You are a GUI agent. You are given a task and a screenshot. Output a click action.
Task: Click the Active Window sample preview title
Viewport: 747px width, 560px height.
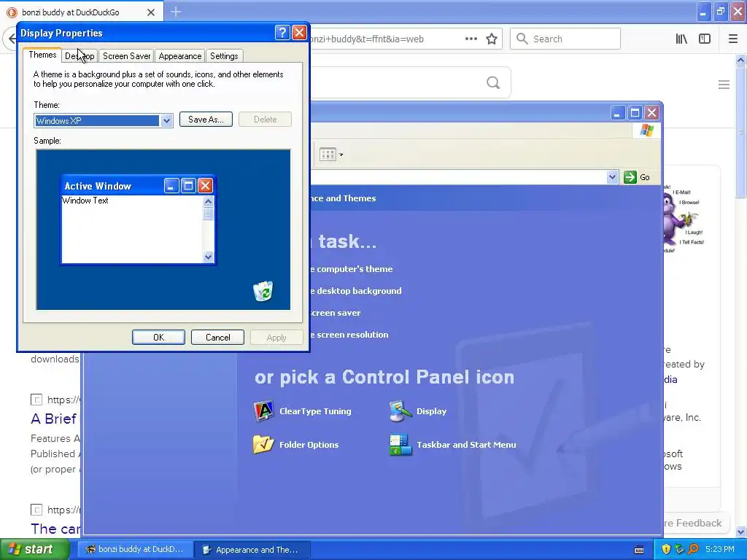(x=98, y=186)
